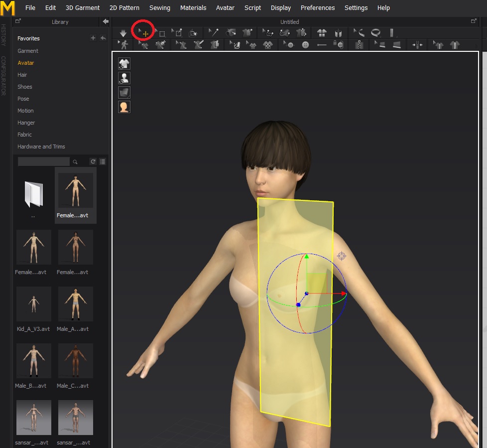Start simulation with the down-arrow icon
Screen dimensions: 487x448
123,33
